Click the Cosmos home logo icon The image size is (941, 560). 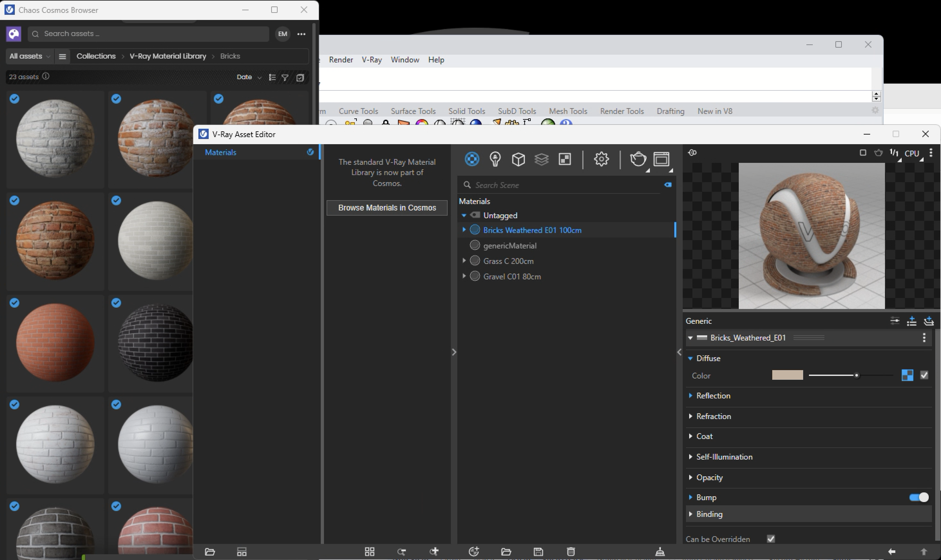tap(14, 34)
